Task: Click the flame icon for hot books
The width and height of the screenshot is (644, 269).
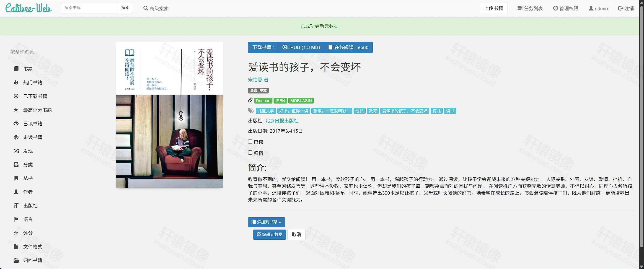Action: (x=16, y=83)
